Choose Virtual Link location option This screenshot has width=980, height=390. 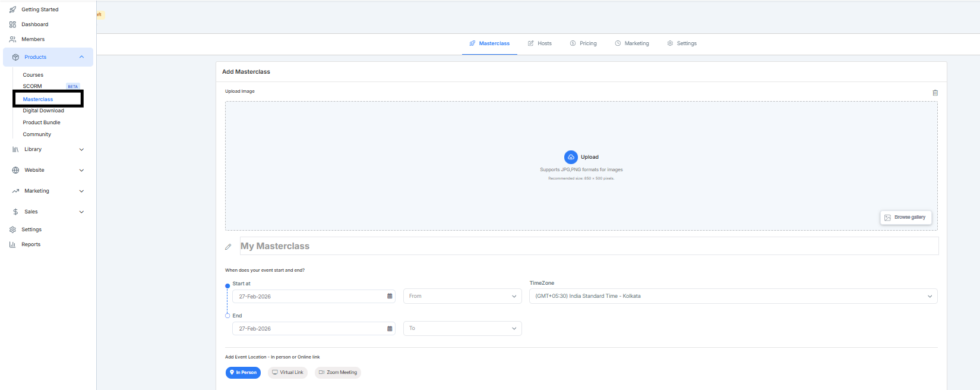(x=287, y=373)
